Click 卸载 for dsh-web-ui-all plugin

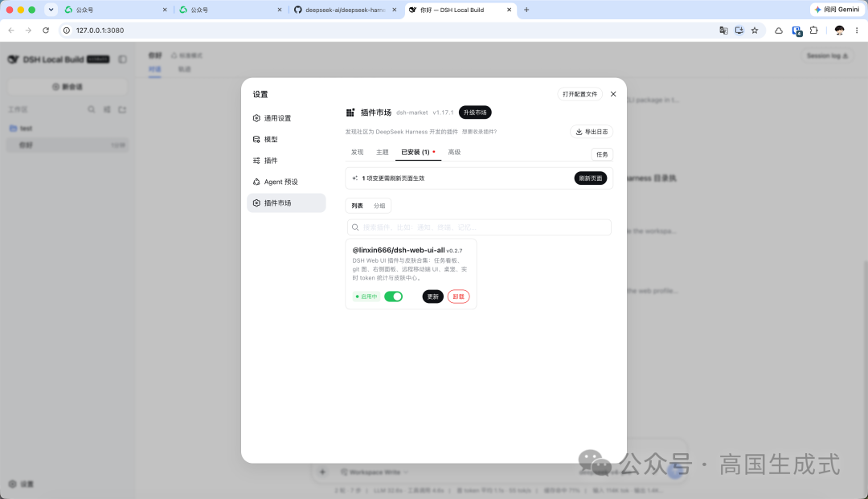pos(458,297)
